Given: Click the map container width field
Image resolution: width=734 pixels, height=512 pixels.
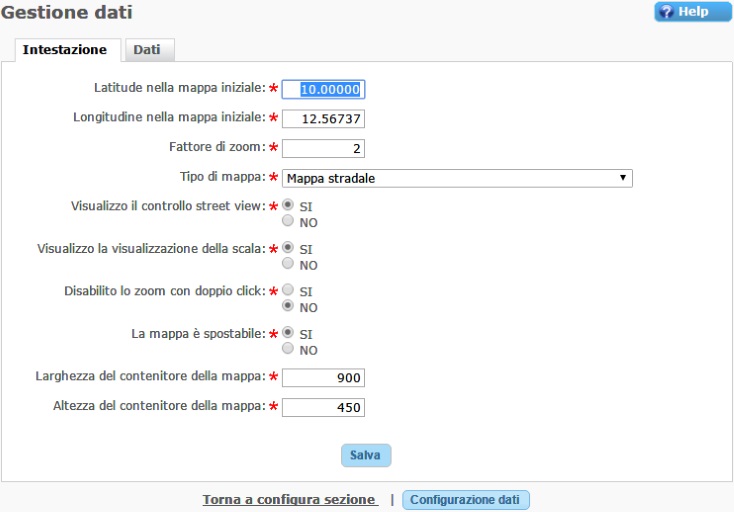Looking at the screenshot, I should point(323,377).
